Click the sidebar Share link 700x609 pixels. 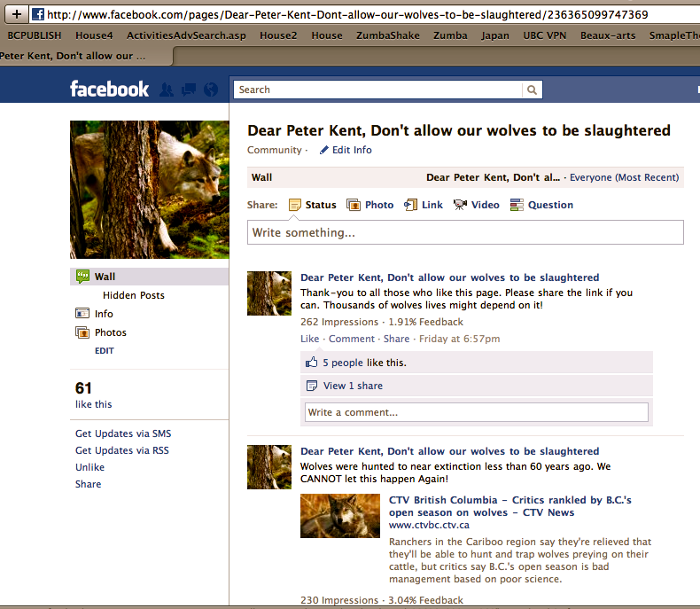88,484
